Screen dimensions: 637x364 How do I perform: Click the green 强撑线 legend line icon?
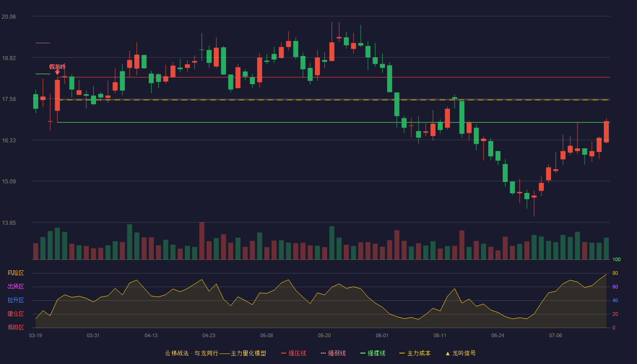coord(363,353)
